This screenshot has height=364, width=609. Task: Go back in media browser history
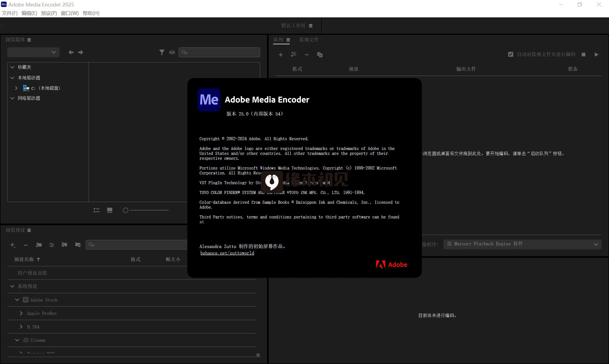(x=71, y=52)
